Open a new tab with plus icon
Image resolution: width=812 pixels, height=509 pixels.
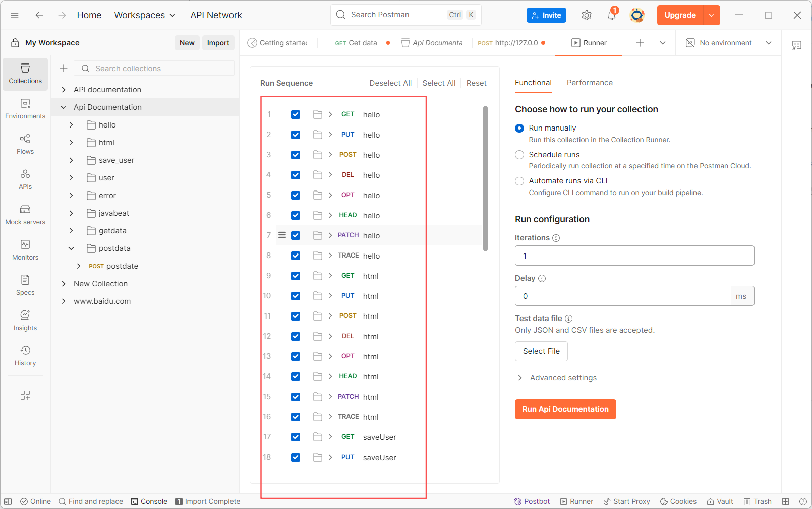tap(640, 43)
